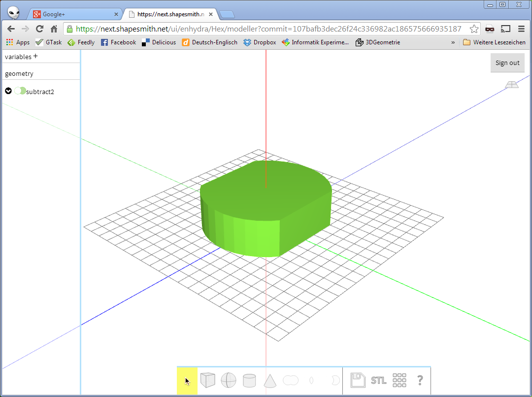This screenshot has height=397, width=532.
Task: Open the Chrome menu hamburger button
Action: point(521,29)
